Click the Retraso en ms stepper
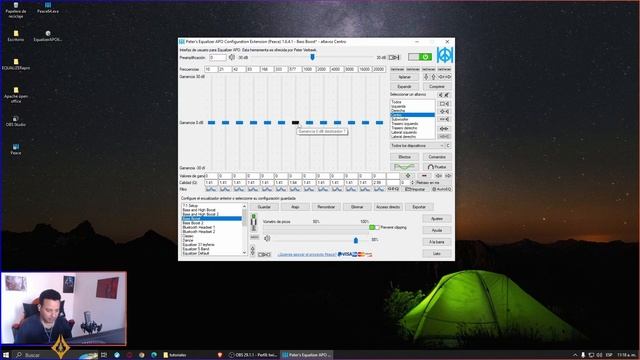This screenshot has height=360, width=640. pyautogui.click(x=412, y=182)
